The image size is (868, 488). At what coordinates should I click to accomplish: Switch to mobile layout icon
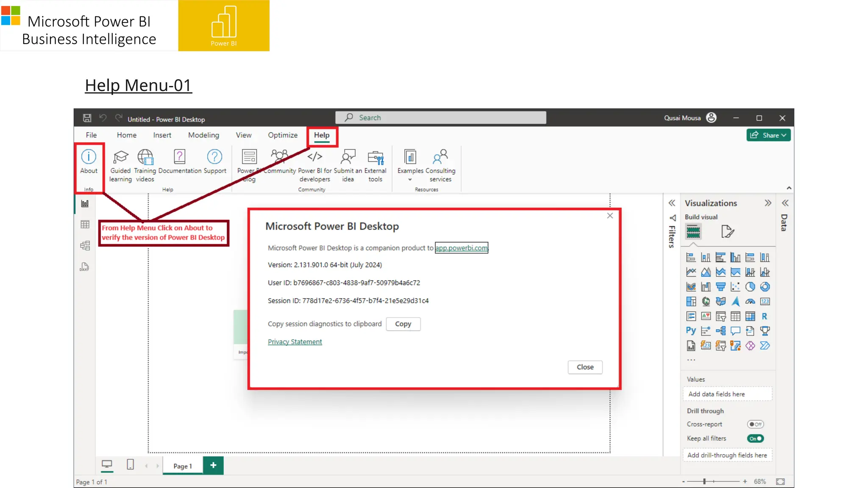point(130,465)
